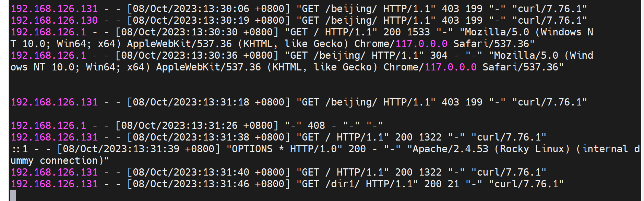Click the response size 21 in the last line
Screen dimensions: 644x201
pos(453,184)
